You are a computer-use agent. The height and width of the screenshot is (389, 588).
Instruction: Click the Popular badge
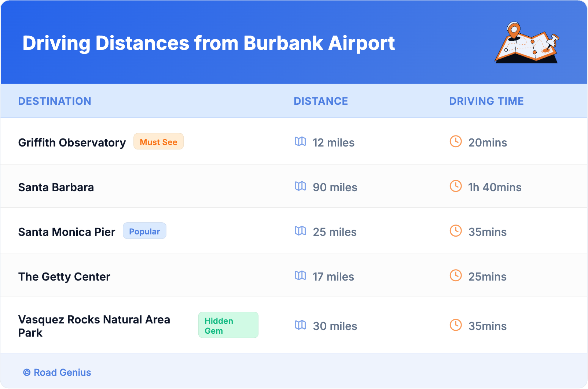144,231
